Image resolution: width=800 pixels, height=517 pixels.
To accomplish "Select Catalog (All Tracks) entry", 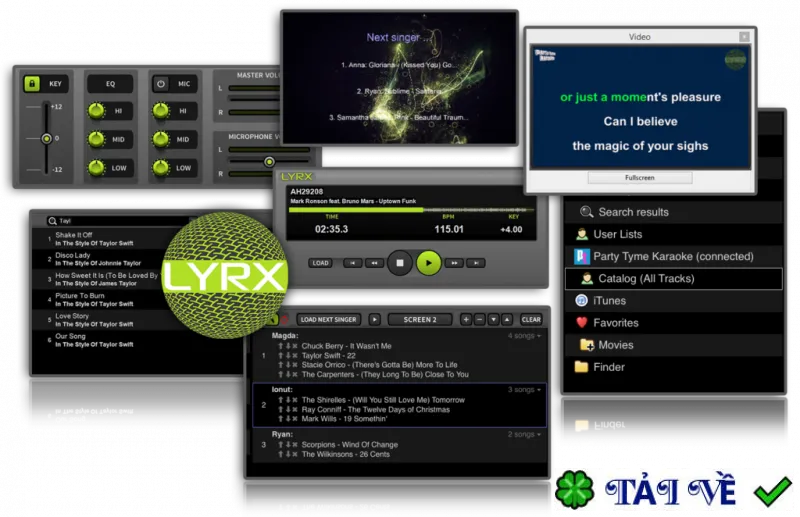I will point(673,279).
